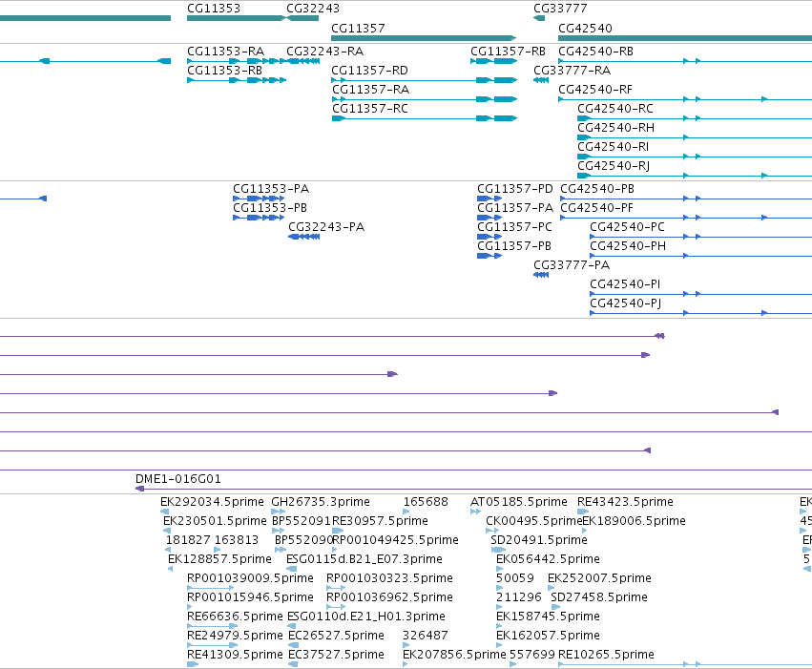
Task: Select protein CG11357-PD
Action: (515, 189)
